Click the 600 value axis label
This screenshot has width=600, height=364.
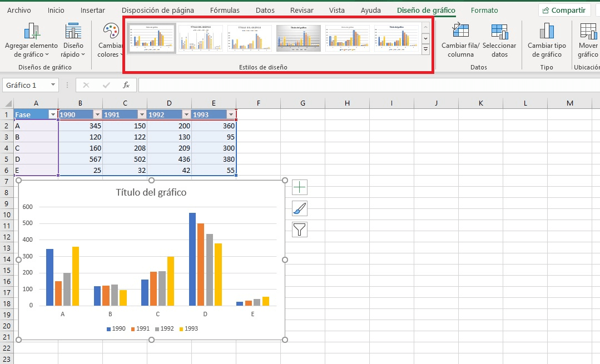28,207
